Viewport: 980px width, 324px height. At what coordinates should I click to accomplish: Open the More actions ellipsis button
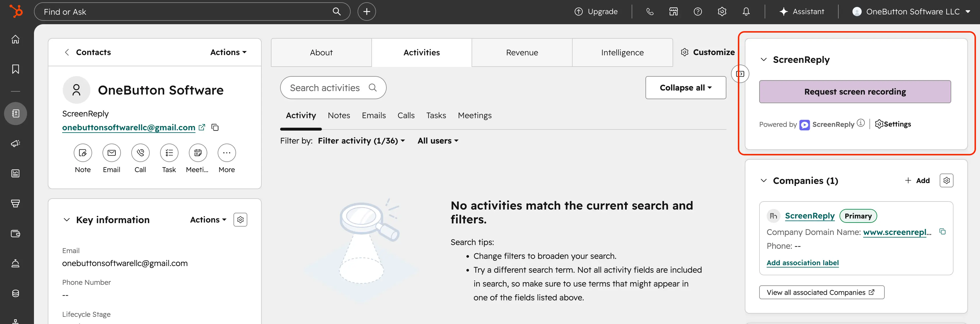click(227, 153)
